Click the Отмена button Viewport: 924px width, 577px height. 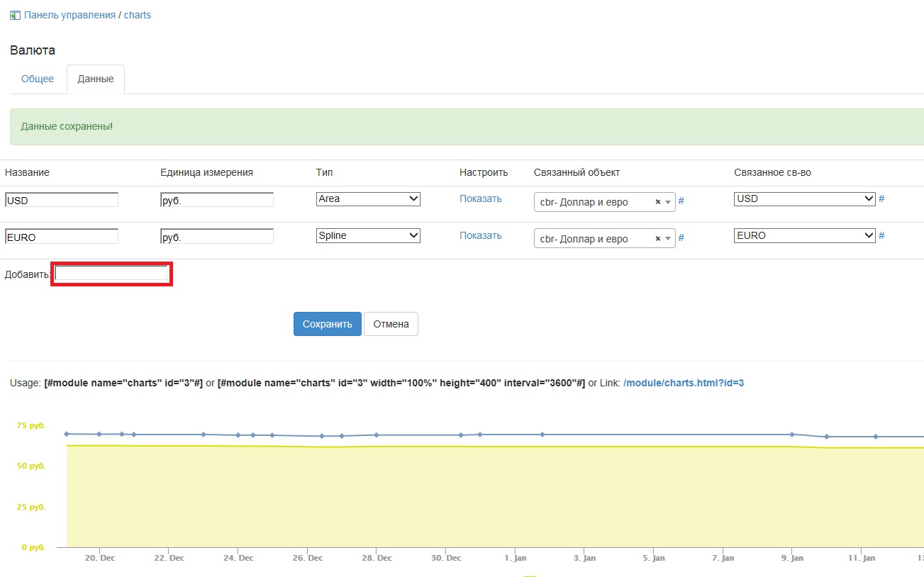coord(391,324)
